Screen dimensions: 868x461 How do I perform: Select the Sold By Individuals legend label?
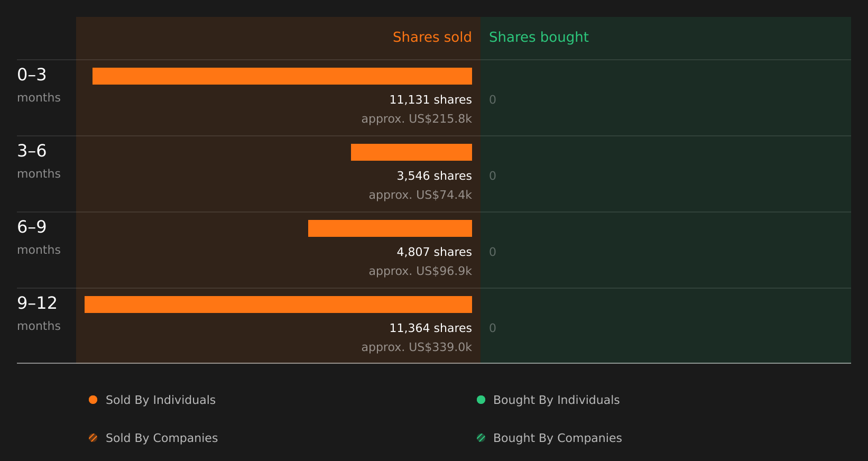coord(161,400)
